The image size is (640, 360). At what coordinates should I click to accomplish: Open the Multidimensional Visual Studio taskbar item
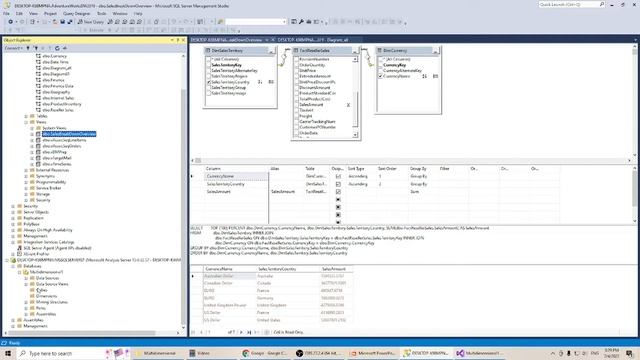(479, 353)
